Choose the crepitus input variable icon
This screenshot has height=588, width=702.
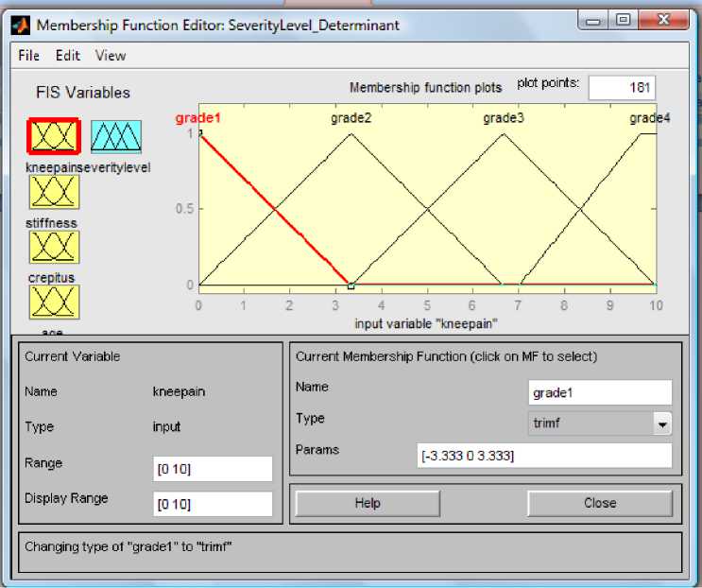point(54,247)
